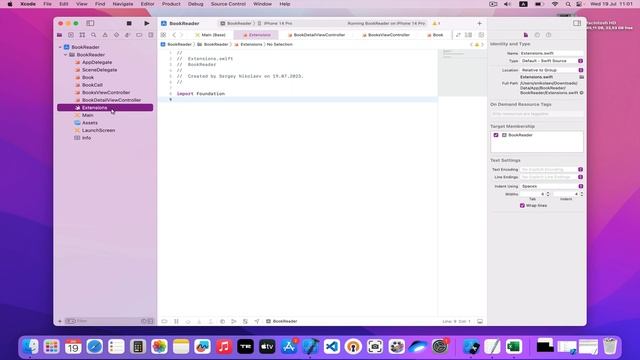Image resolution: width=640 pixels, height=360 pixels.
Task: Edit the Name field Extensions.swift
Action: click(x=552, y=53)
